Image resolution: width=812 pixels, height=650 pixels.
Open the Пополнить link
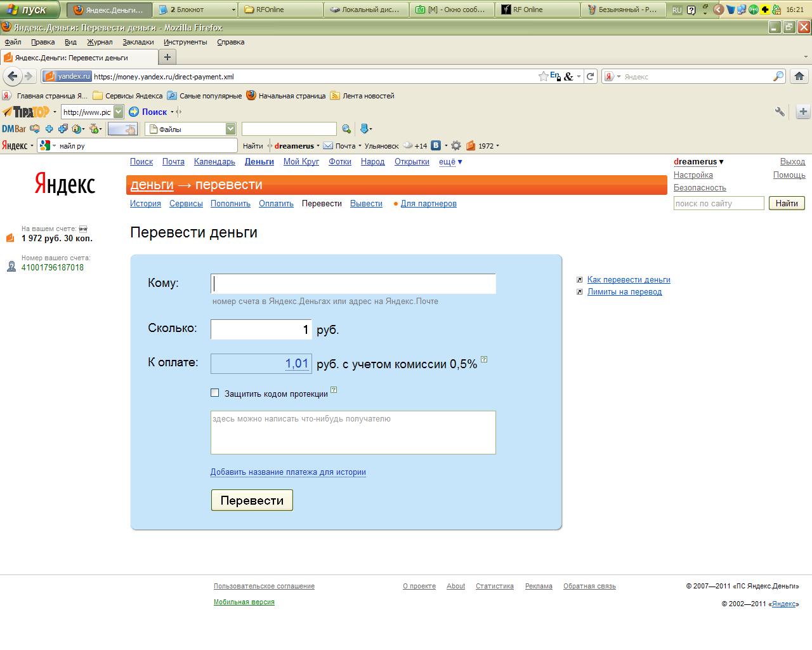pyautogui.click(x=230, y=204)
